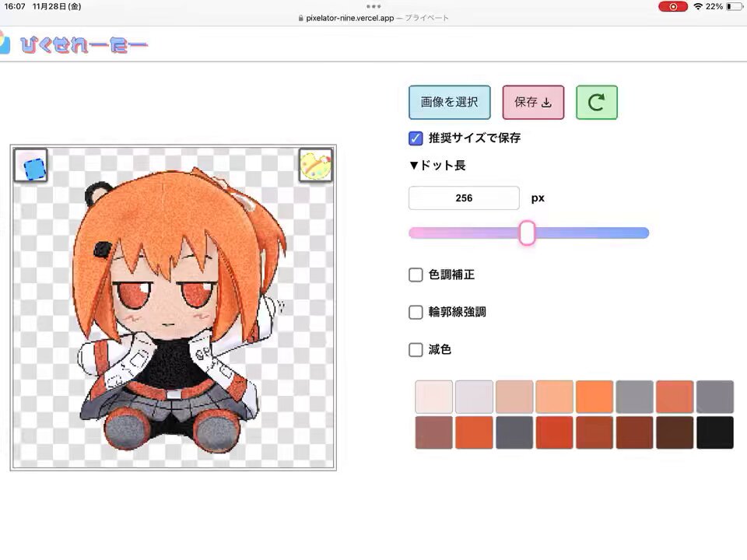This screenshot has height=560, width=747.
Task: Select the beige skin-tone swatch
Action: pos(514,397)
